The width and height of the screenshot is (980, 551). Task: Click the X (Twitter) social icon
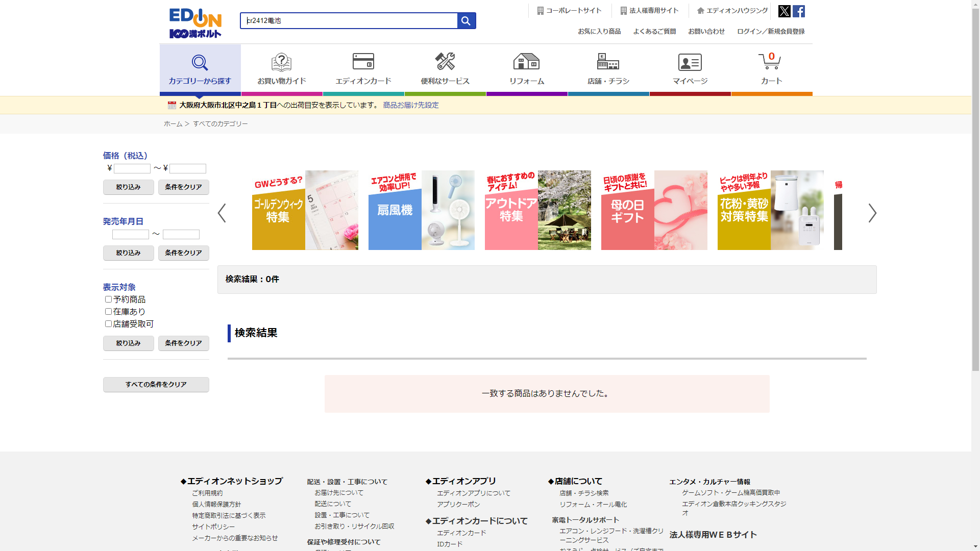pyautogui.click(x=784, y=11)
